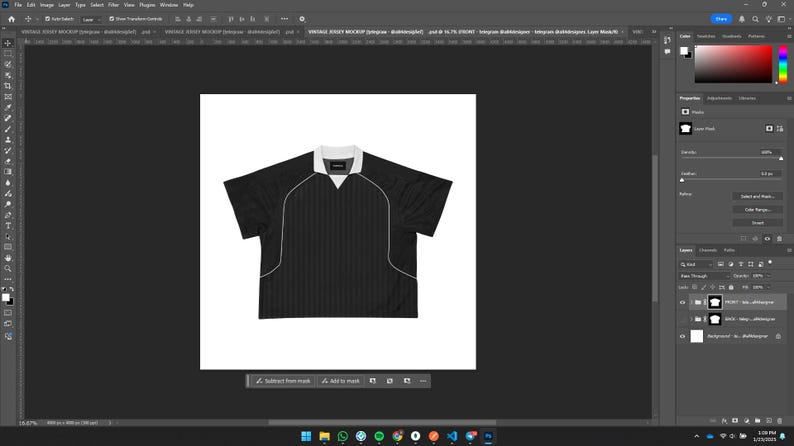Select the Eyedropper tool
Image resolution: width=794 pixels, height=446 pixels.
pyautogui.click(x=8, y=107)
